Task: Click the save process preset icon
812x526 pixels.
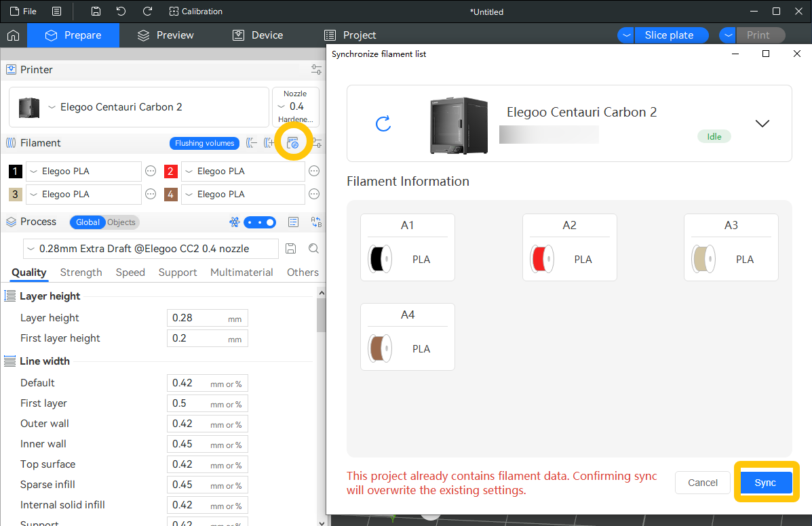Action: (290, 249)
